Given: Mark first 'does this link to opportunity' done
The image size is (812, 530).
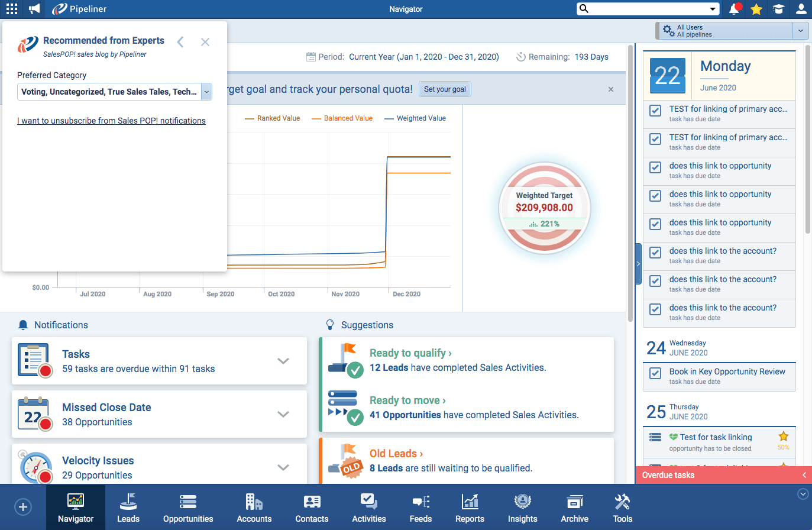Looking at the screenshot, I should (x=655, y=167).
